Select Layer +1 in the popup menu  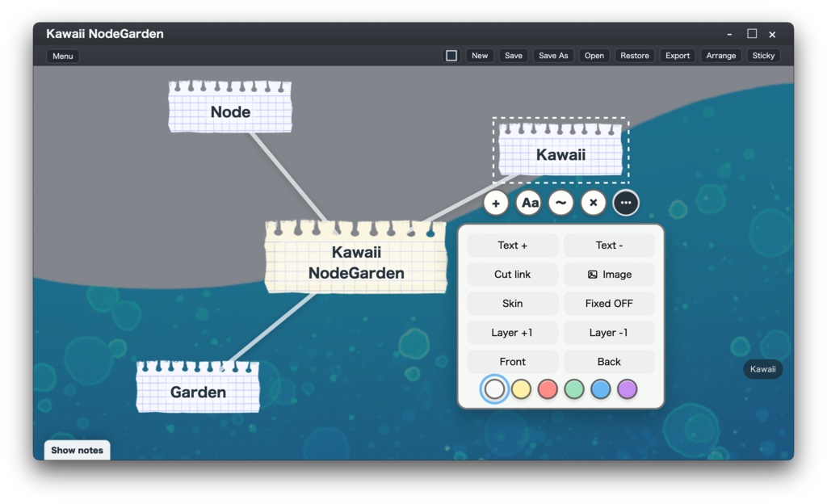[512, 333]
